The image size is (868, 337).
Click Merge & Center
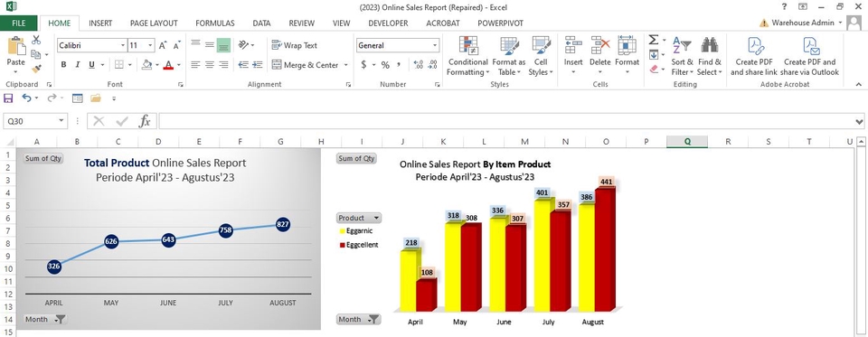click(x=305, y=65)
